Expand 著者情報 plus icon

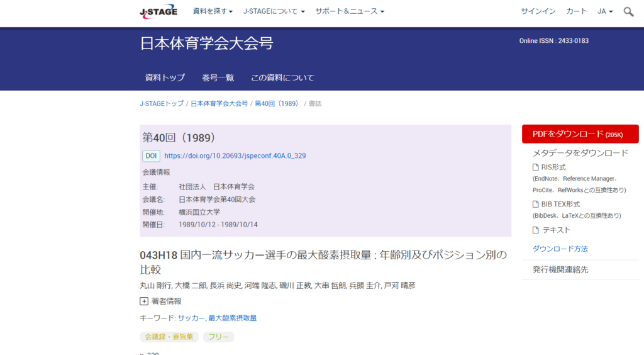pyautogui.click(x=144, y=301)
